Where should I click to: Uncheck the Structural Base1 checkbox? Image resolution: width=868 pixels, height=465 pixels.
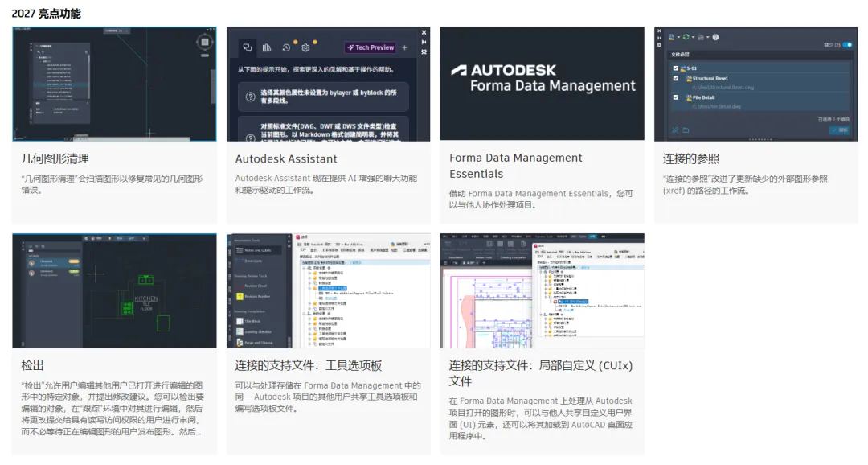click(x=675, y=78)
